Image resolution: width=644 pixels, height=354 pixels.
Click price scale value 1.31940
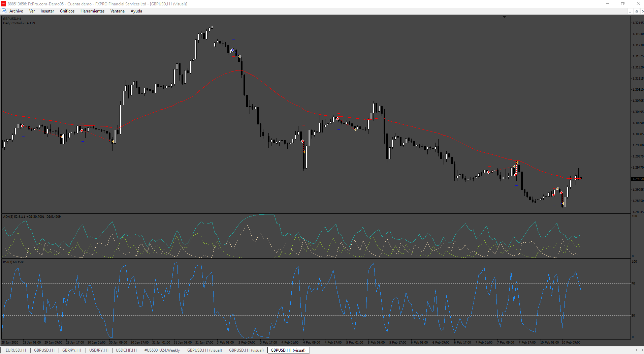point(638,34)
